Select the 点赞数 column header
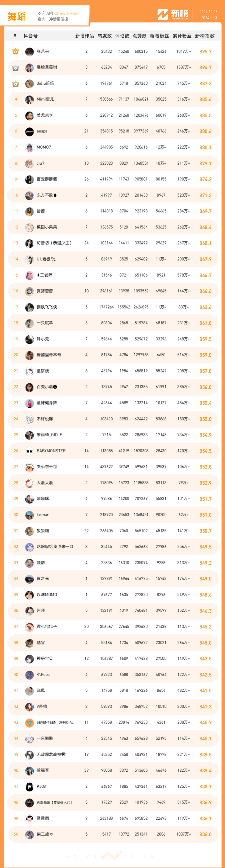 140,36
